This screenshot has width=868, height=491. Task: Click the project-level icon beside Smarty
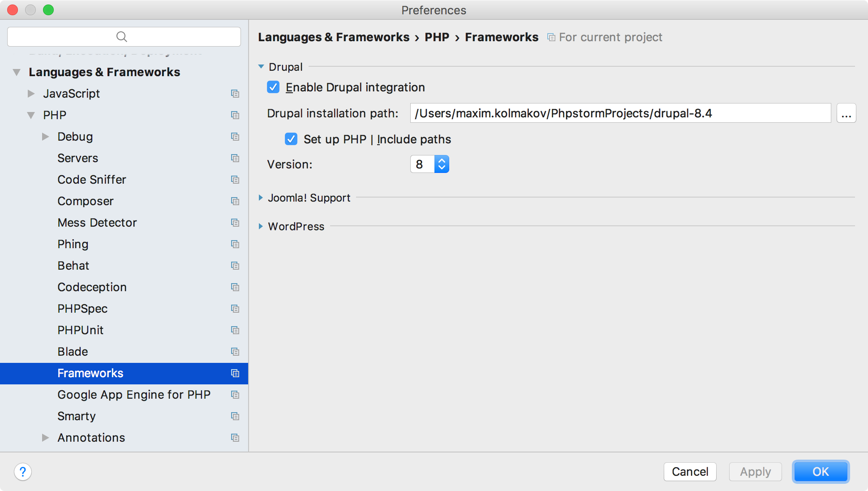click(235, 416)
